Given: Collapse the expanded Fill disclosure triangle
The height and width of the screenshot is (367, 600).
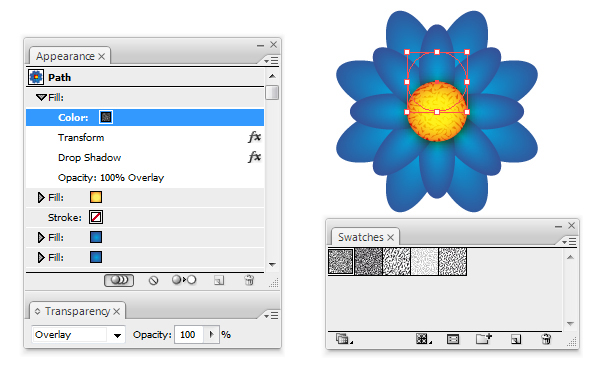Looking at the screenshot, I should pos(41,98).
